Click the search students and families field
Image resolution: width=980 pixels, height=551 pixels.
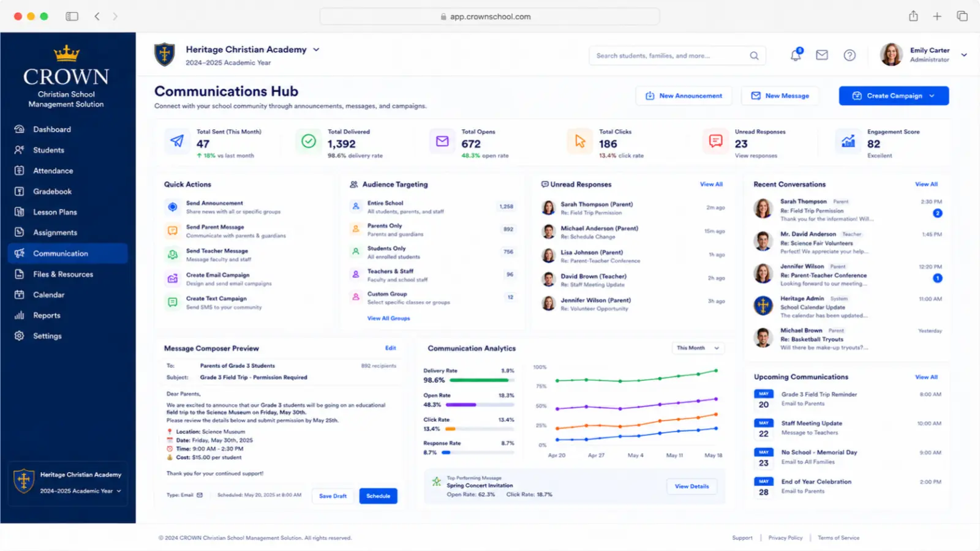point(677,56)
